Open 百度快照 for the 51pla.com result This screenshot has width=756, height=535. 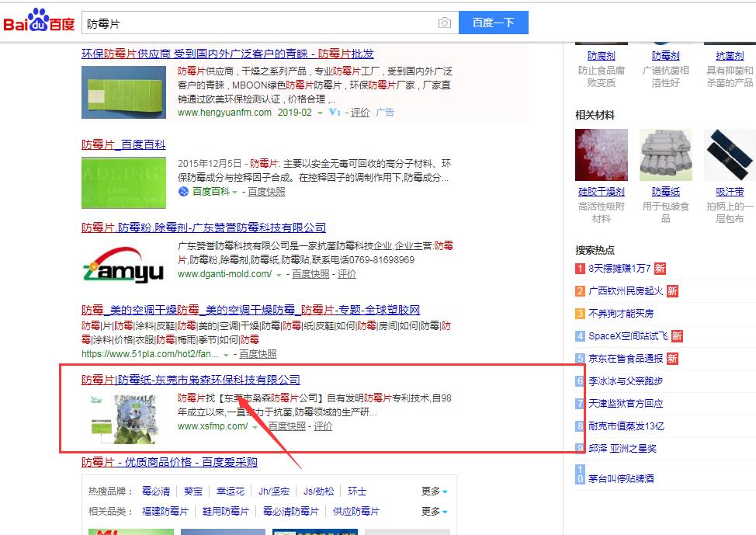pos(258,354)
